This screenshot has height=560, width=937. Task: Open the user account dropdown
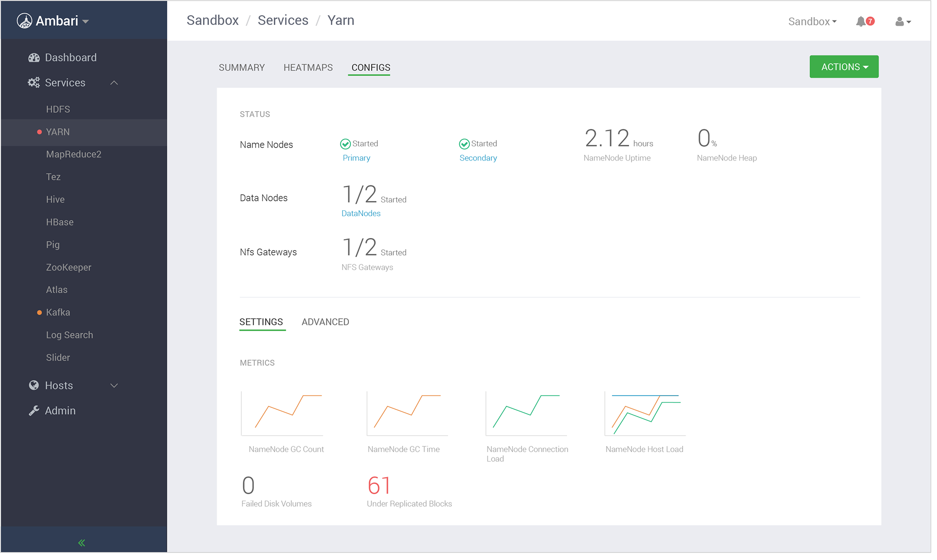click(x=903, y=21)
